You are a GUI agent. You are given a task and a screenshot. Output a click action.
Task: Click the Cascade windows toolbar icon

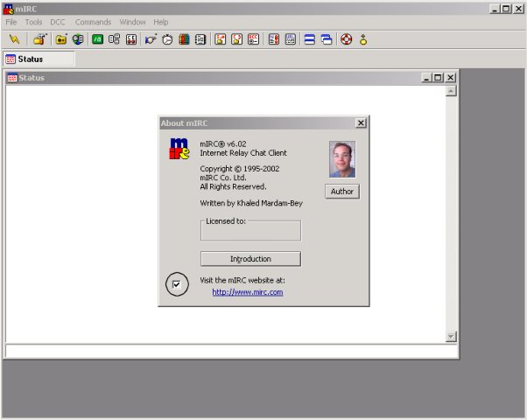click(327, 39)
